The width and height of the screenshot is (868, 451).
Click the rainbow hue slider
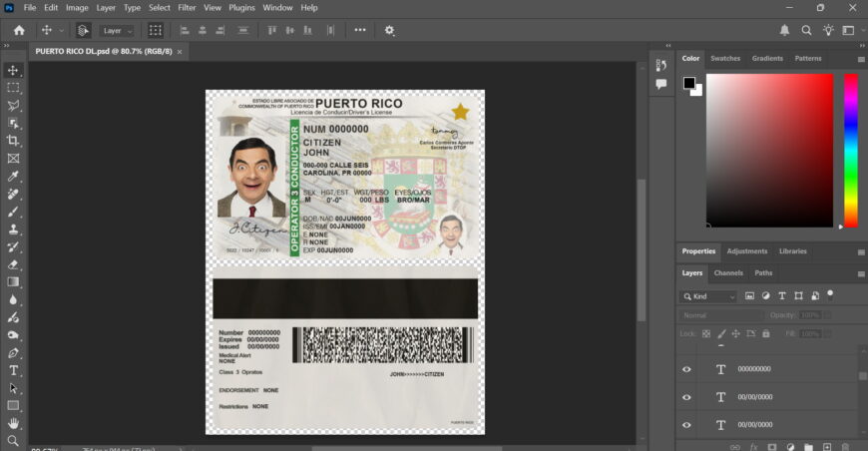click(x=850, y=150)
